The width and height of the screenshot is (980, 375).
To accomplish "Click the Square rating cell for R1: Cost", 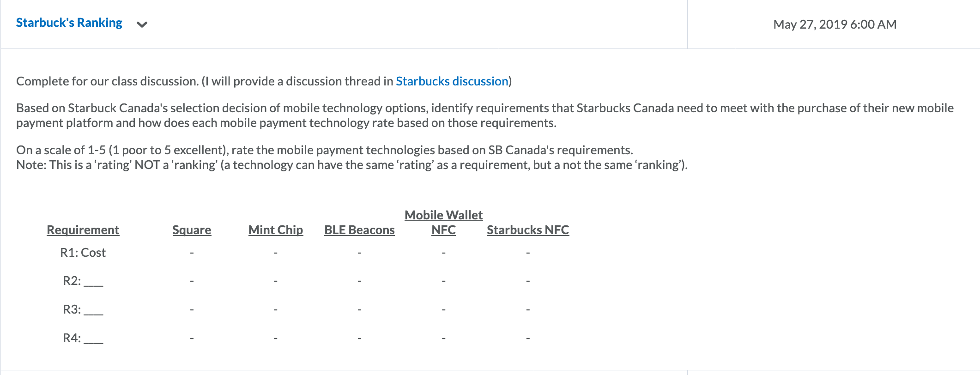I will 192,253.
